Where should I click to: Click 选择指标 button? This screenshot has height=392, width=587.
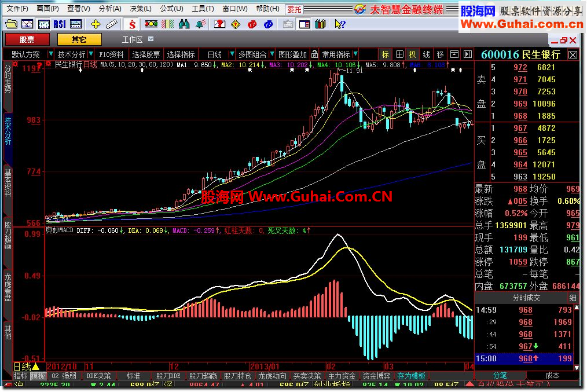181,54
